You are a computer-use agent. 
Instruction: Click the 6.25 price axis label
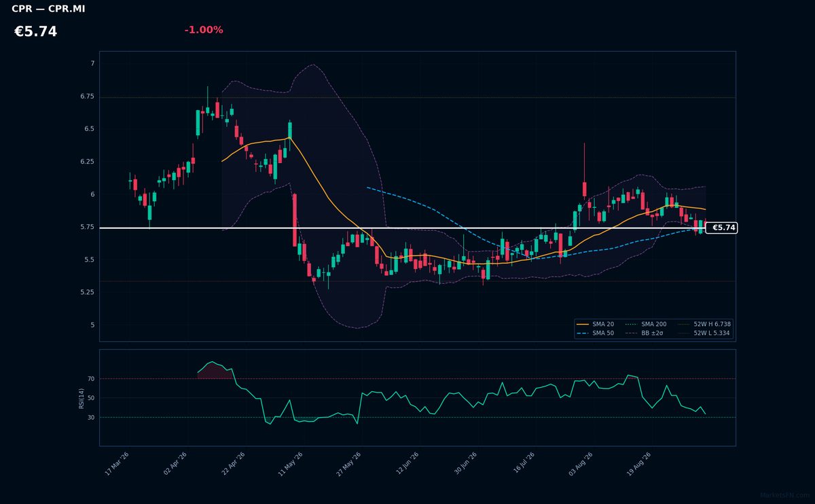click(x=88, y=162)
